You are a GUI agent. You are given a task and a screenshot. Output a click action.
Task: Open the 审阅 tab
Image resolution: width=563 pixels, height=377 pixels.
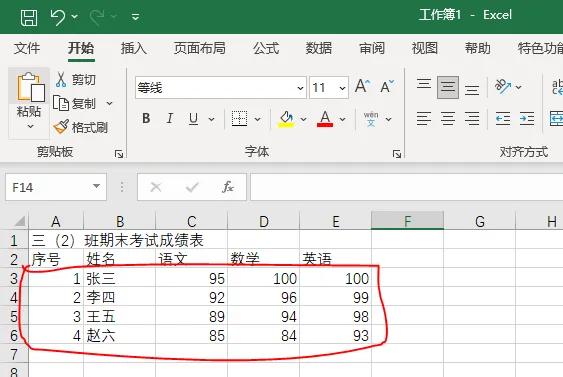pos(372,48)
